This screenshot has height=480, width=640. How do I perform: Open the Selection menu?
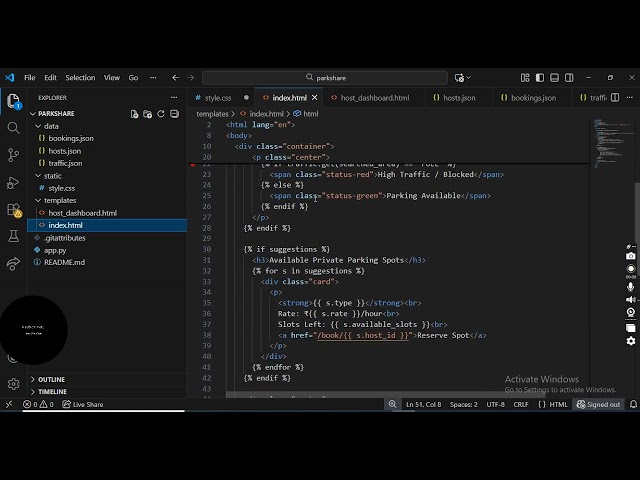click(80, 78)
